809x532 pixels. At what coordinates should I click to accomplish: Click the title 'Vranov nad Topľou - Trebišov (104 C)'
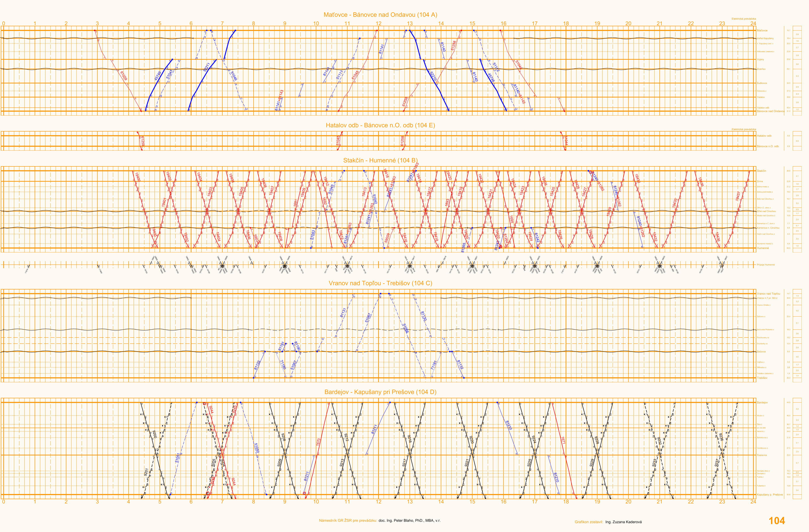(380, 283)
